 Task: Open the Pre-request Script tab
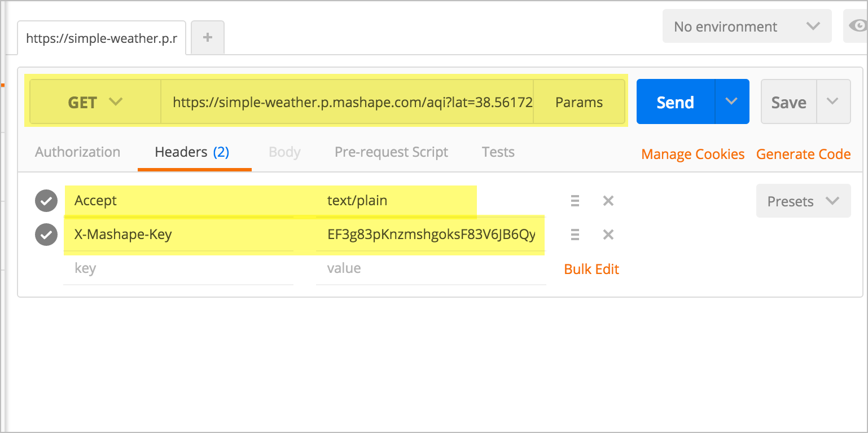[391, 152]
